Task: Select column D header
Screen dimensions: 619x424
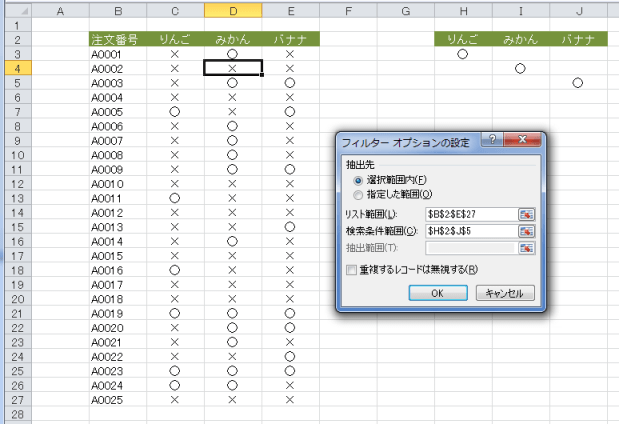Action: (232, 10)
